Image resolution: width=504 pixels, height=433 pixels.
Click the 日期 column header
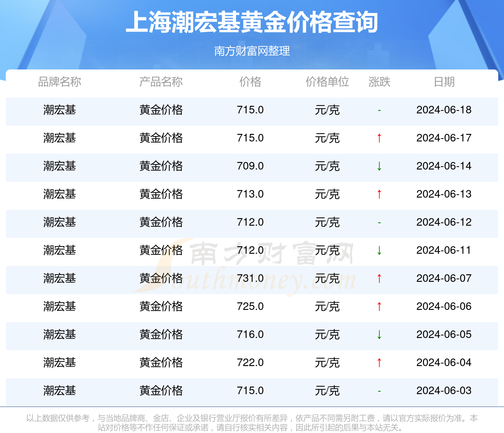coord(444,82)
